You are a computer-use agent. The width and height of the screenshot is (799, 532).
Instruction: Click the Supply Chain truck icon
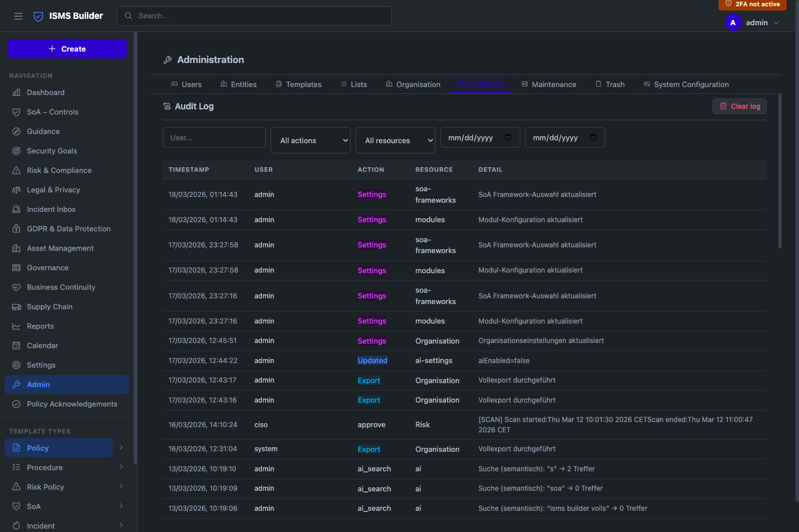17,306
